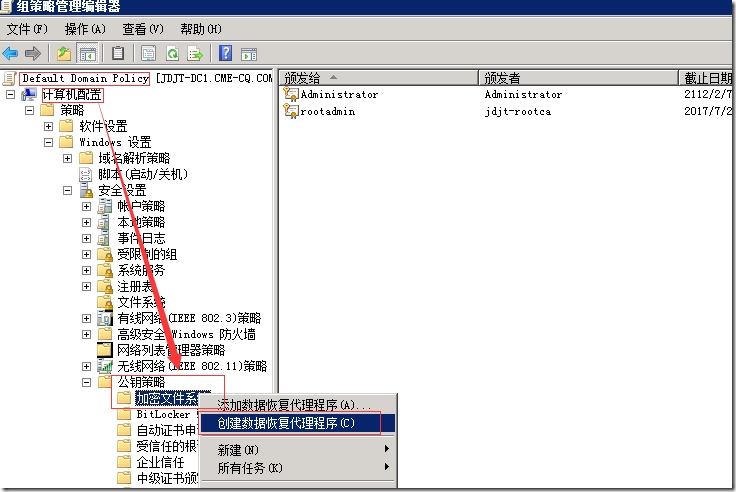Click the 脚本(启动/关机) script icon
The image size is (736, 492).
coord(85,174)
